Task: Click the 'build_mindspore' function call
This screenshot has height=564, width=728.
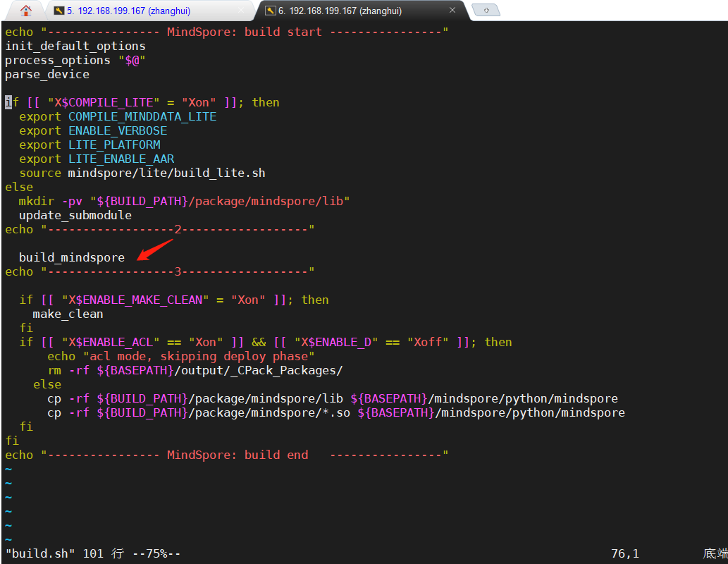Action: coord(71,257)
